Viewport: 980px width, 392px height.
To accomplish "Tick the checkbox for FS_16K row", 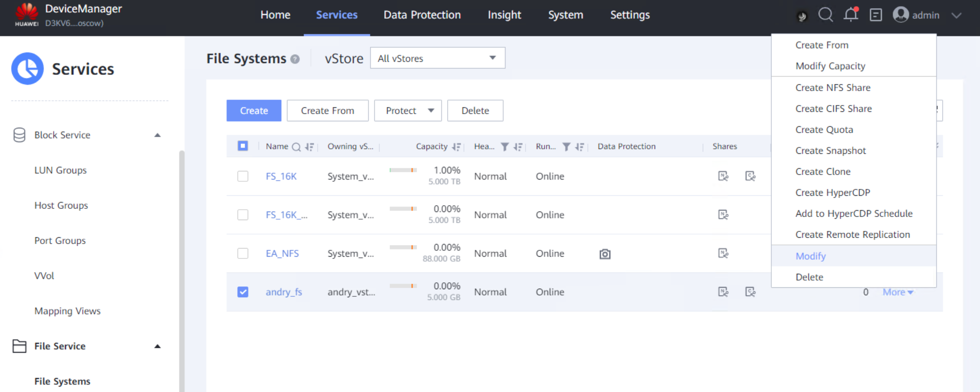I will click(x=243, y=176).
